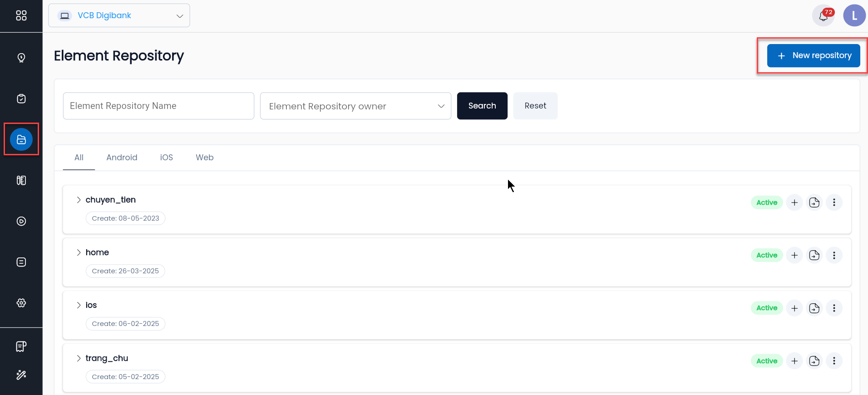Click the export file icon for chuyen_tien
Screen dimensions: 868x395
click(x=814, y=202)
